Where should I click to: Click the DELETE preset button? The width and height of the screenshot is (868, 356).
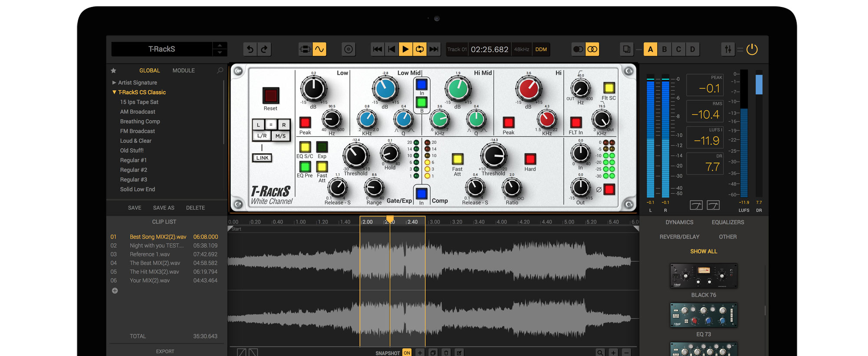click(x=195, y=208)
